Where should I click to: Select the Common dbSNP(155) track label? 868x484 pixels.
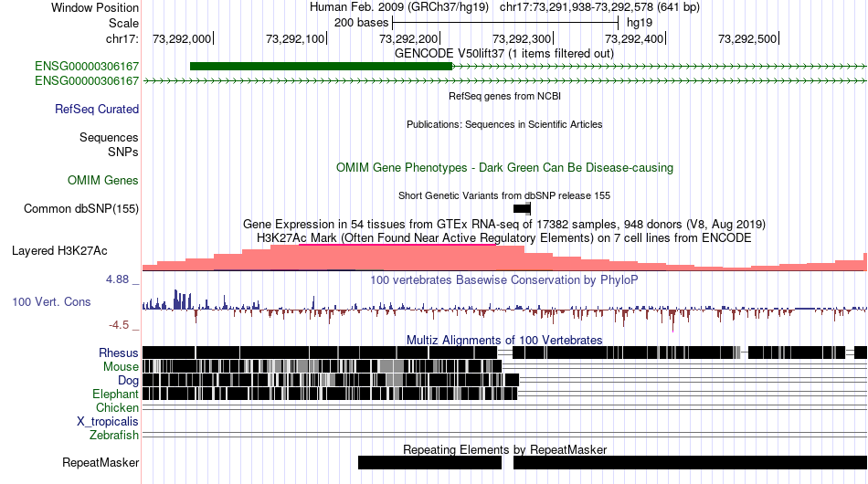pyautogui.click(x=81, y=208)
